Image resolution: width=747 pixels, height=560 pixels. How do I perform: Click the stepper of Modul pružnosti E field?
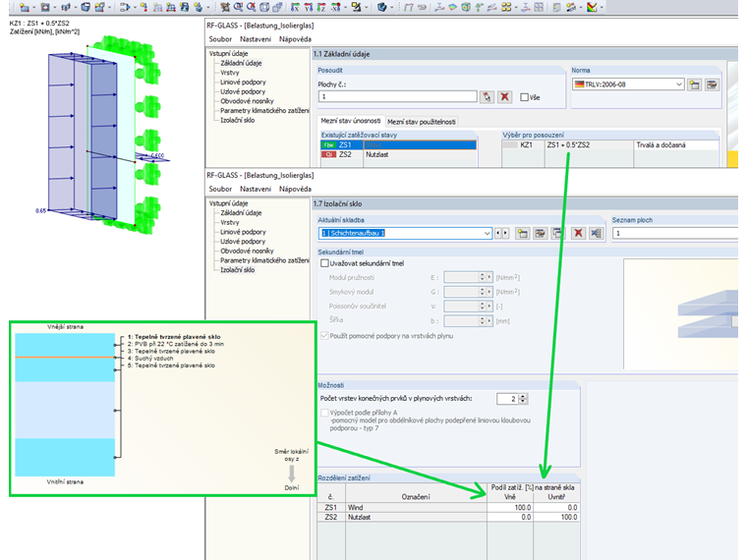tap(483, 277)
